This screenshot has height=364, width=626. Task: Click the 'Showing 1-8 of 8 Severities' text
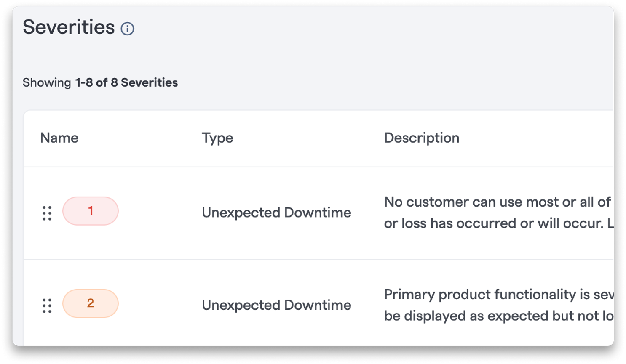pyautogui.click(x=100, y=82)
